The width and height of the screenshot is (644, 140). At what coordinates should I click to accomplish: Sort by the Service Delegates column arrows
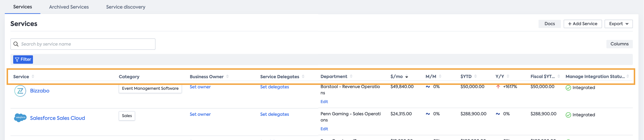(x=303, y=77)
